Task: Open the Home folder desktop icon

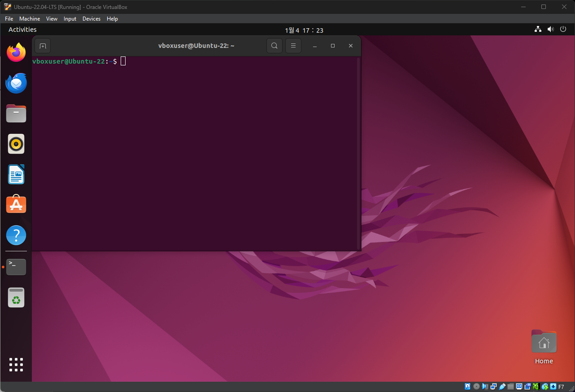Action: (x=544, y=347)
